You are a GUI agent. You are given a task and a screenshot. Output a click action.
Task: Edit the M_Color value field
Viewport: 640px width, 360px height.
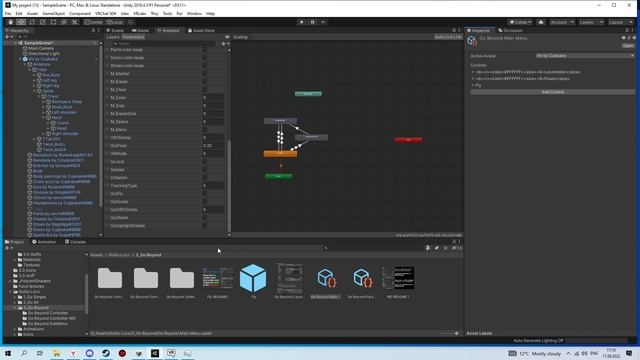click(x=213, y=98)
